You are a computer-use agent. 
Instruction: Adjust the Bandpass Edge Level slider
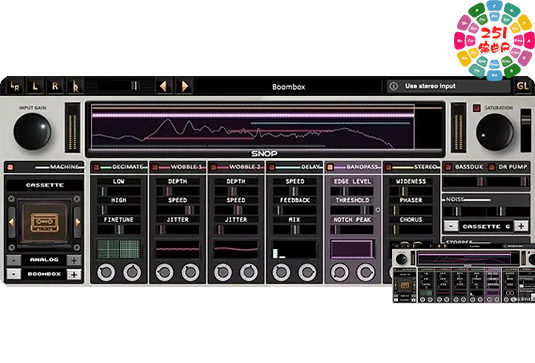tap(352, 191)
